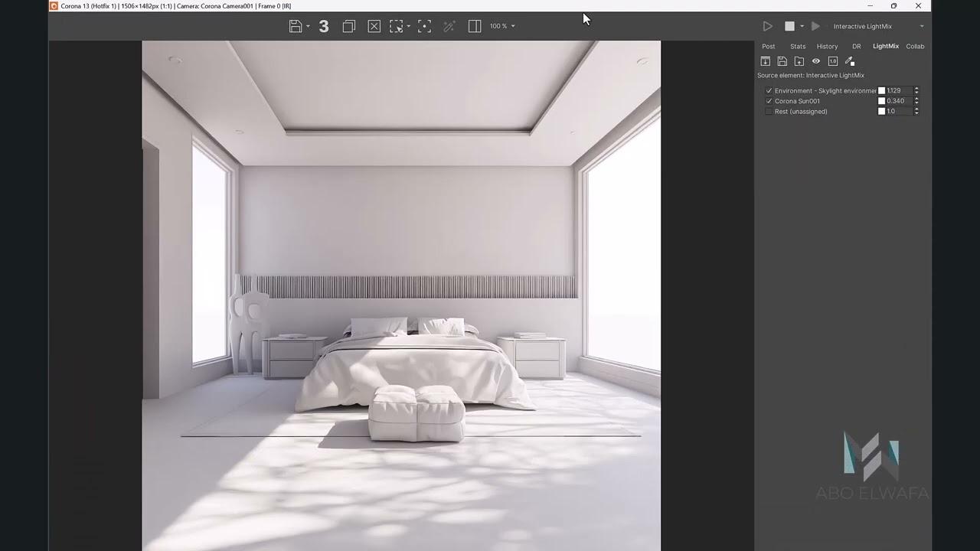Switch to the History tab

coord(827,46)
